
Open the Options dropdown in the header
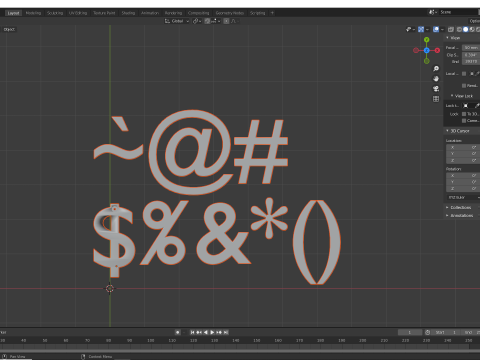coord(474,21)
